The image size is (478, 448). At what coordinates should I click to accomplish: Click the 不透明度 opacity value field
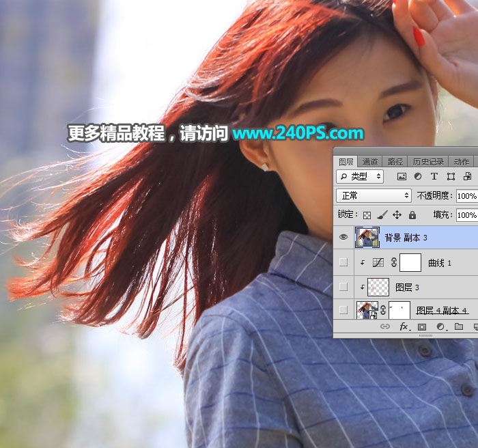point(466,196)
